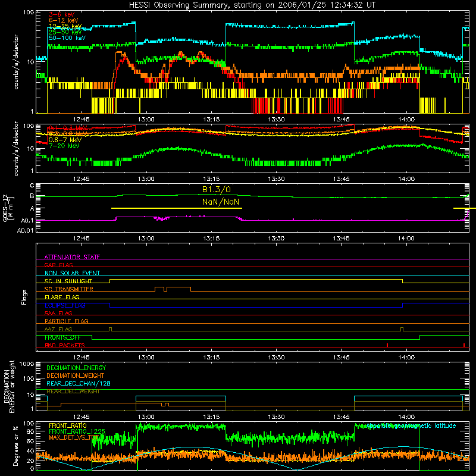Click the 12:45 time label below keV counts panel
476x476 pixels.
point(82,120)
